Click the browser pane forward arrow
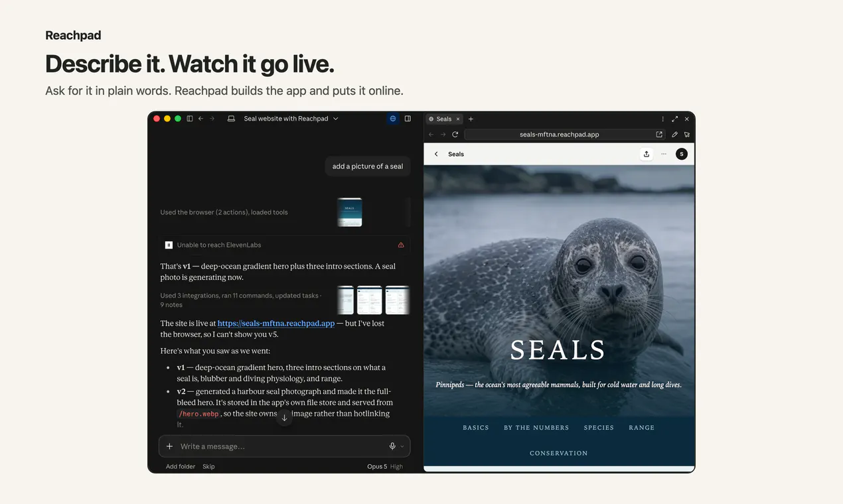This screenshot has height=504, width=843. coord(443,134)
